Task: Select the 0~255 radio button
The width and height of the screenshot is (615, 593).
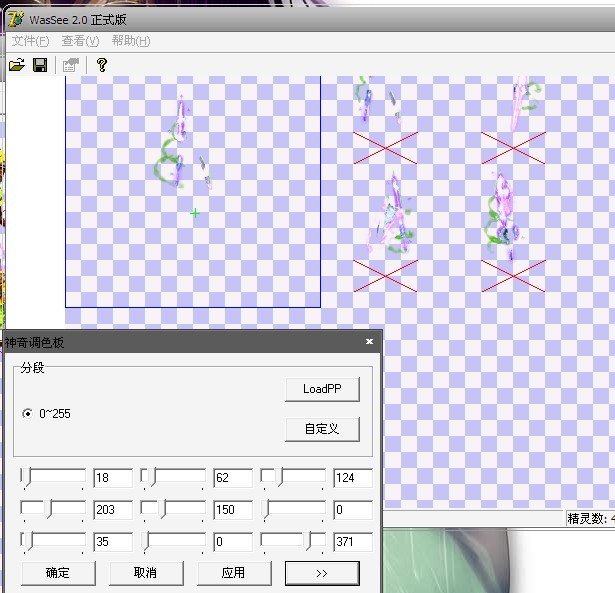Action: tap(27, 413)
